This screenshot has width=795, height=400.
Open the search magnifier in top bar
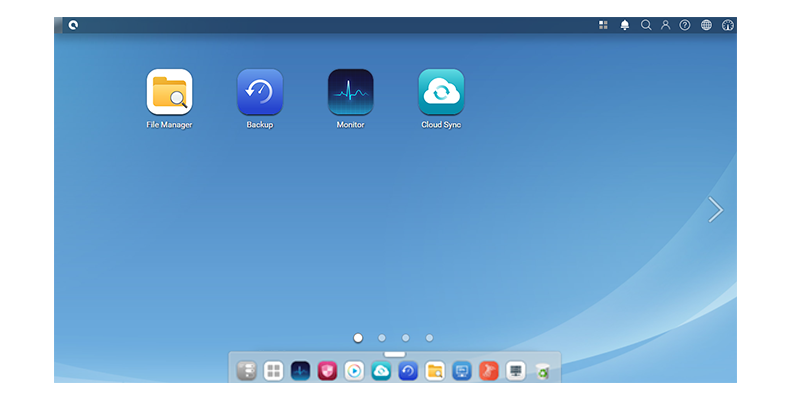tap(646, 25)
